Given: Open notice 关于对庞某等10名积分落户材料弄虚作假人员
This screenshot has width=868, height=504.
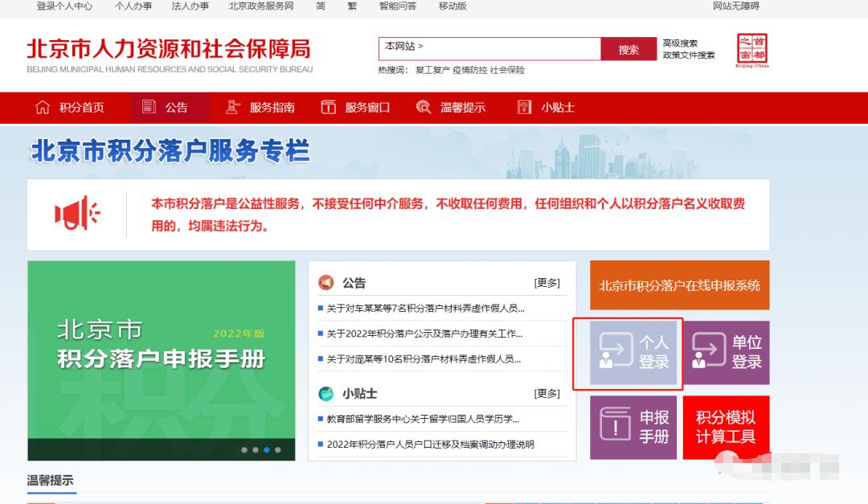Looking at the screenshot, I should (x=424, y=359).
